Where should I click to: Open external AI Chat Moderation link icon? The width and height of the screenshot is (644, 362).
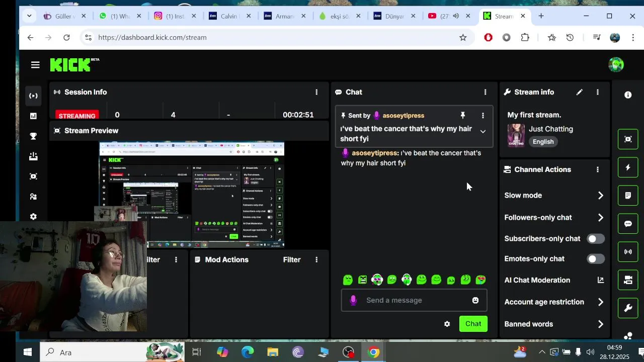pyautogui.click(x=600, y=280)
